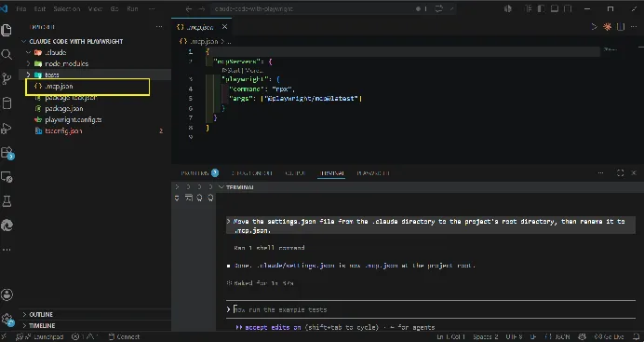
Task: Open the View menu
Action: click(95, 8)
